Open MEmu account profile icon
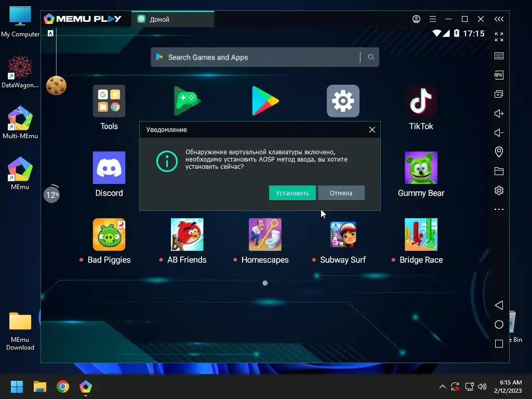532x399 pixels. (x=416, y=19)
